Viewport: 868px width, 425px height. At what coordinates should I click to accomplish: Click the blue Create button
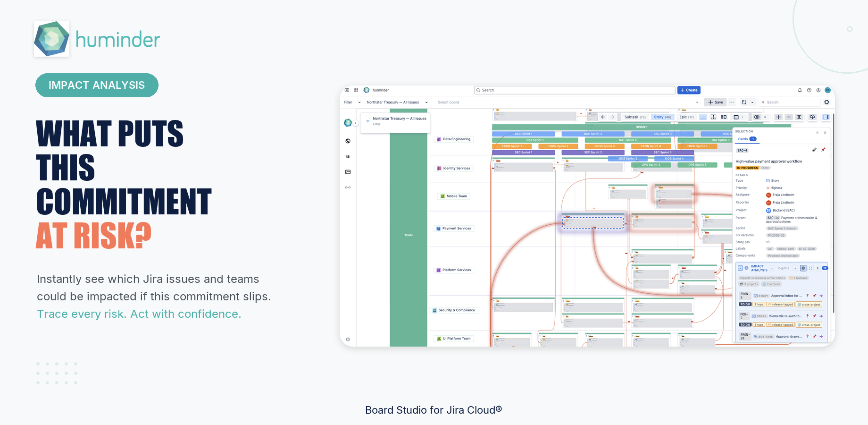point(689,90)
